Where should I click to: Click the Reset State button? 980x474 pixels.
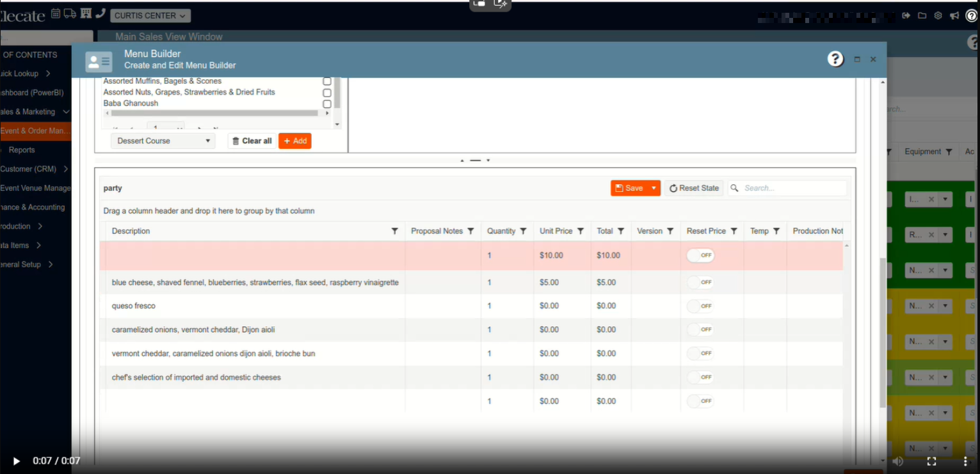click(694, 188)
